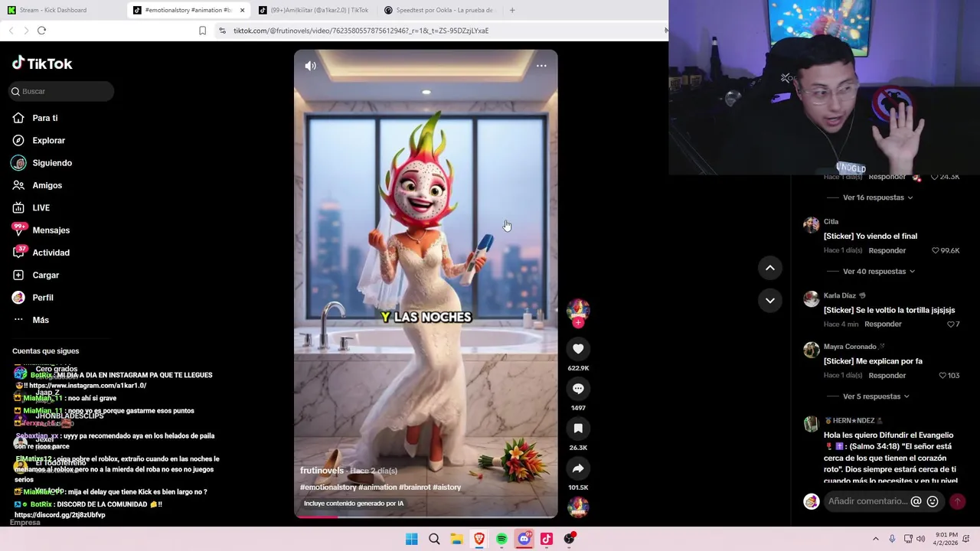Viewport: 980px width, 551px height.
Task: Open the frutinovels username on the video
Action: pos(322,471)
